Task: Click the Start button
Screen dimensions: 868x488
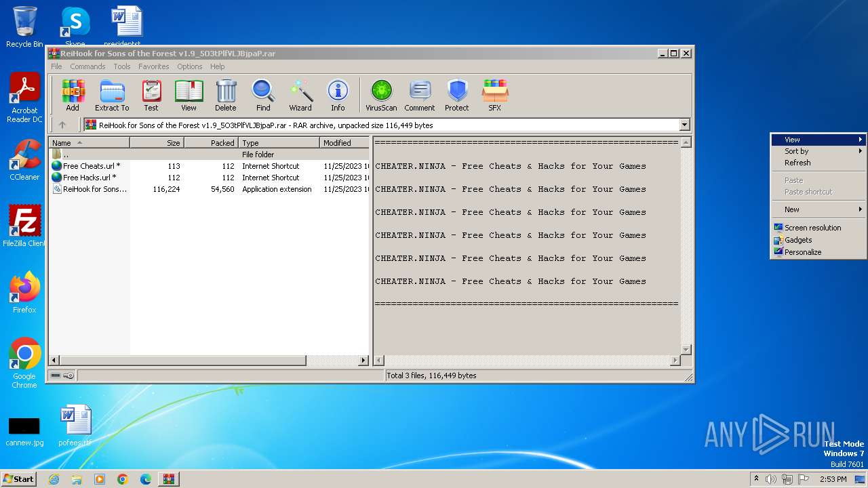Action: [x=19, y=479]
